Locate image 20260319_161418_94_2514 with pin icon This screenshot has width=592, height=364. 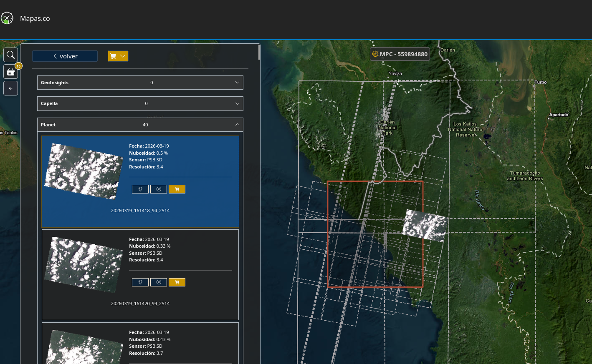[x=140, y=189]
